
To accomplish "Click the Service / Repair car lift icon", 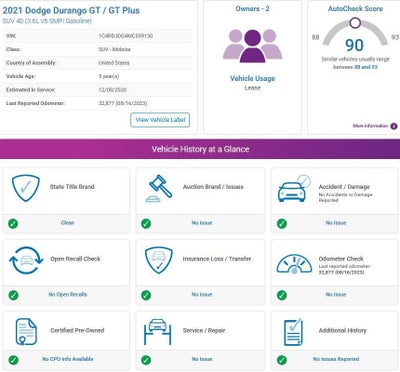I will 158,332.
